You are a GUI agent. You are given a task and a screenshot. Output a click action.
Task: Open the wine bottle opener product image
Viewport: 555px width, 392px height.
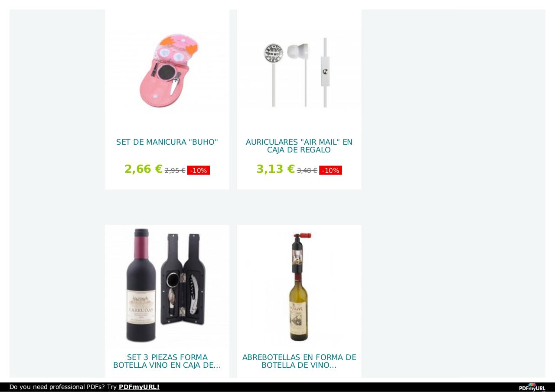coord(299,287)
